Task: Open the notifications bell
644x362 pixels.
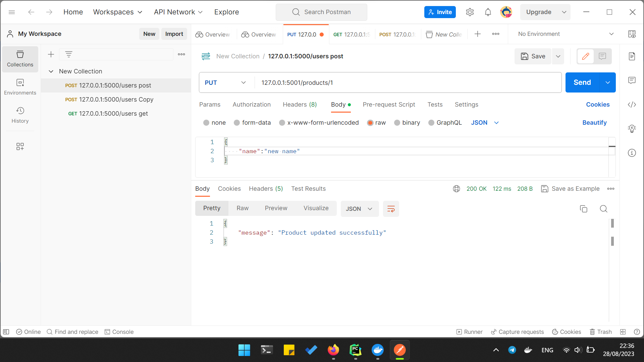Action: pyautogui.click(x=488, y=12)
